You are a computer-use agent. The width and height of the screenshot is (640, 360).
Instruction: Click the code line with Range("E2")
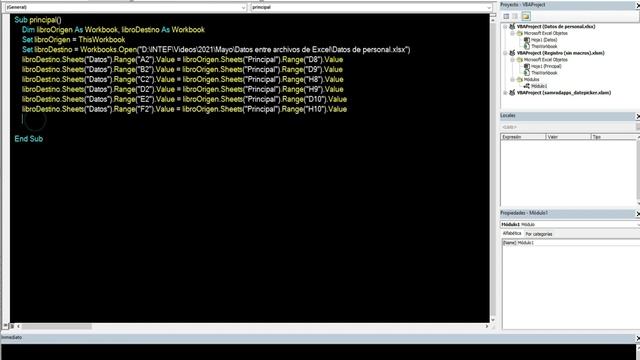pos(184,99)
